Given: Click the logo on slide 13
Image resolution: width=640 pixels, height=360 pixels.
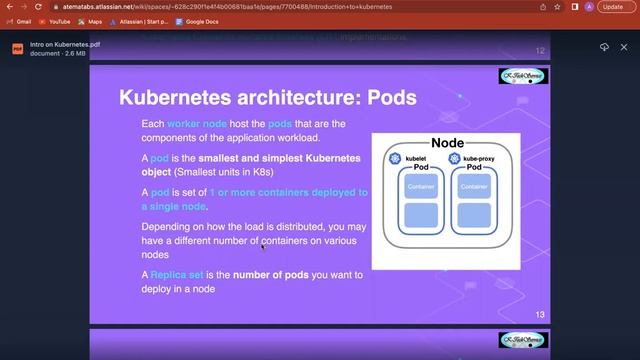Looking at the screenshot, I should pyautogui.click(x=523, y=76).
